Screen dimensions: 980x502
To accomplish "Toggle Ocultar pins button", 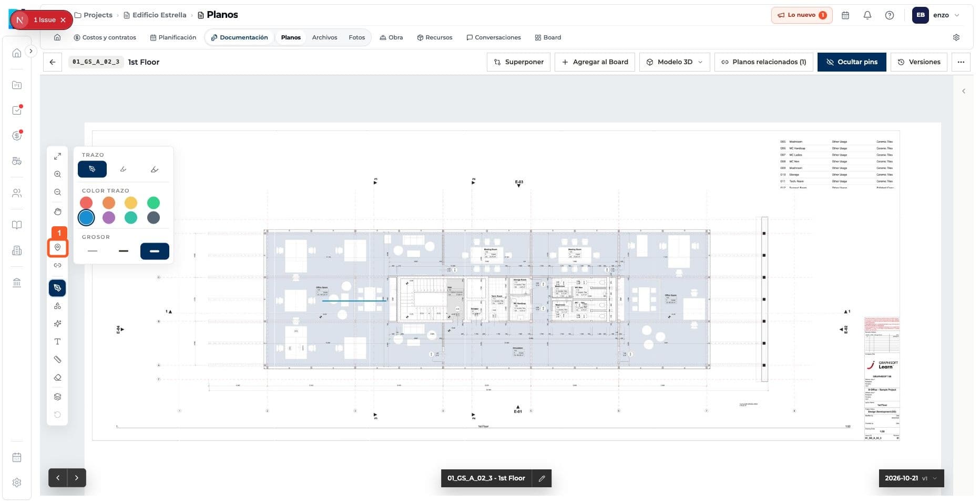I will [x=852, y=62].
